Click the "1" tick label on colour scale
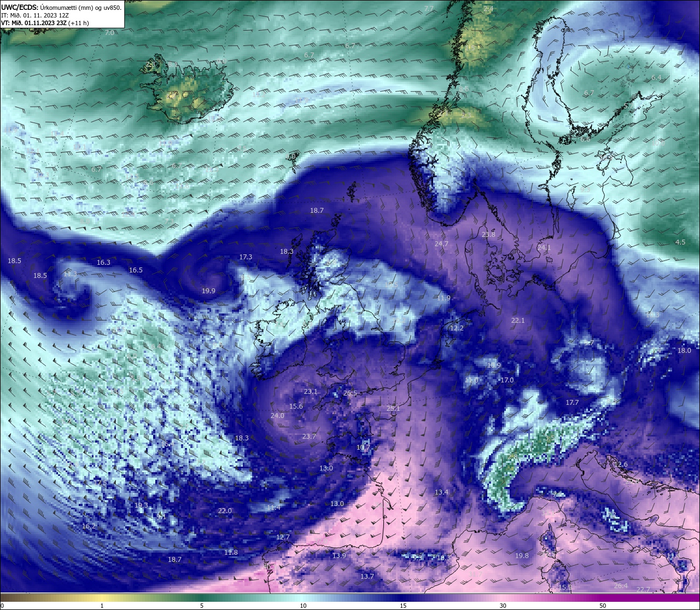This screenshot has height=610, width=700. coord(102,606)
